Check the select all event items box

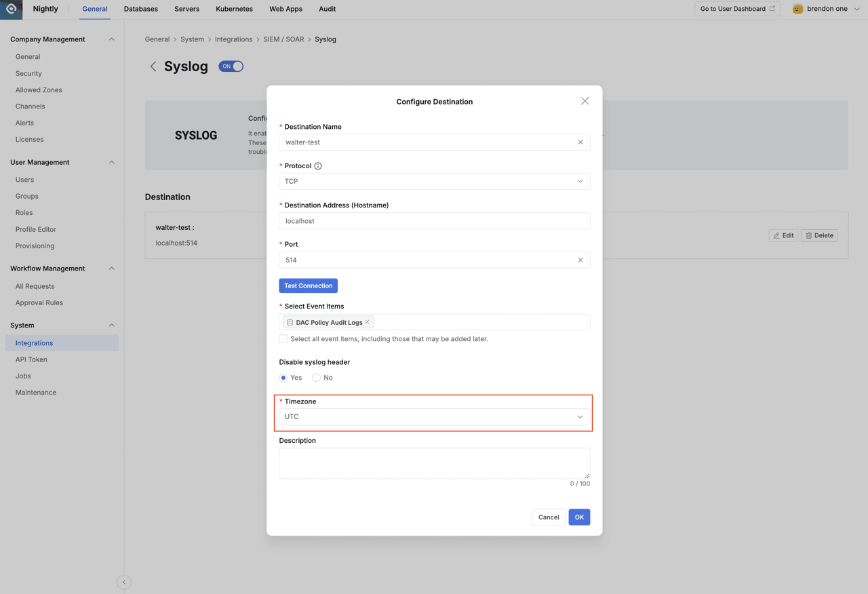(283, 338)
